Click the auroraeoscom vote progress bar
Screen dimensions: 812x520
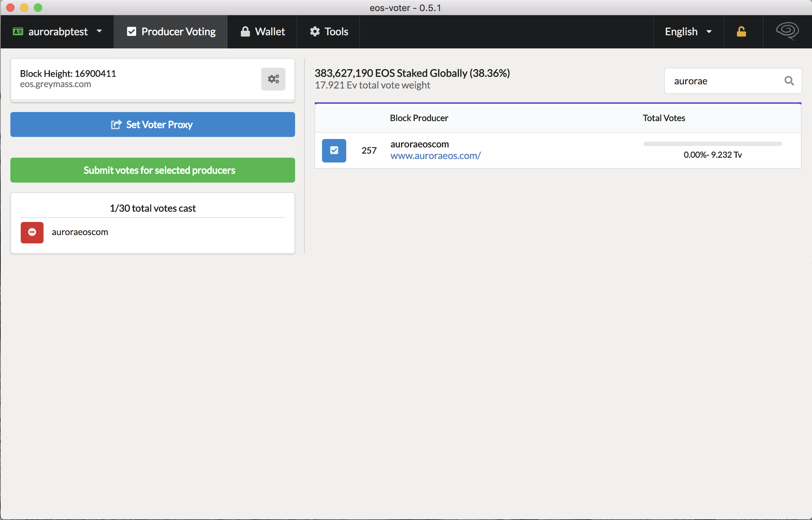click(x=713, y=144)
